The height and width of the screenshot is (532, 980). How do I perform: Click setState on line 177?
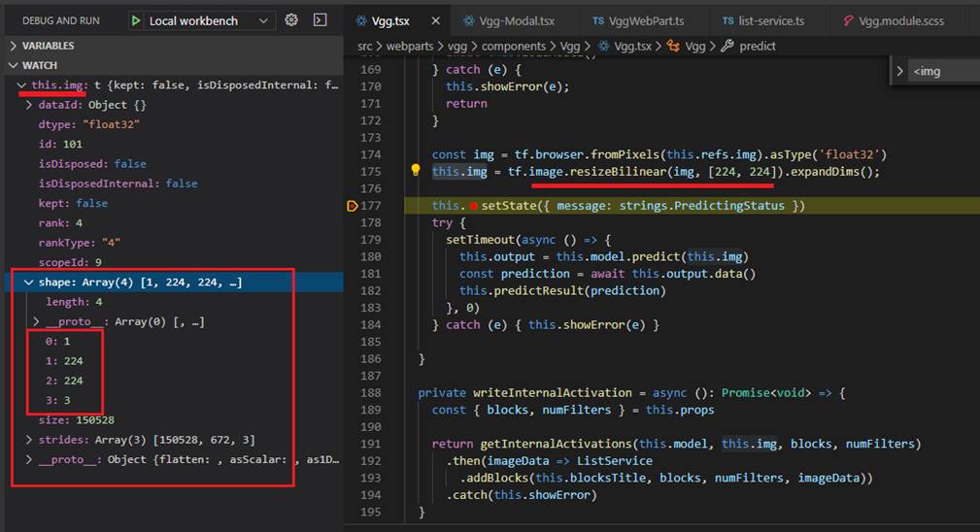[509, 206]
